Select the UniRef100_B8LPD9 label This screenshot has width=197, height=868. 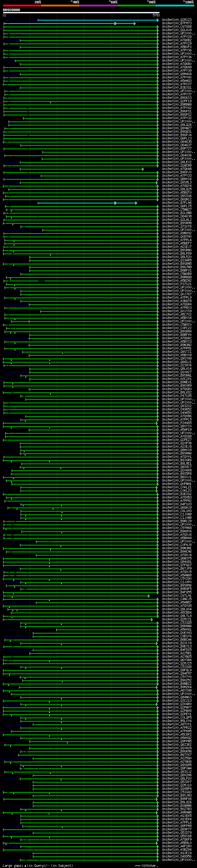pyautogui.click(x=177, y=254)
